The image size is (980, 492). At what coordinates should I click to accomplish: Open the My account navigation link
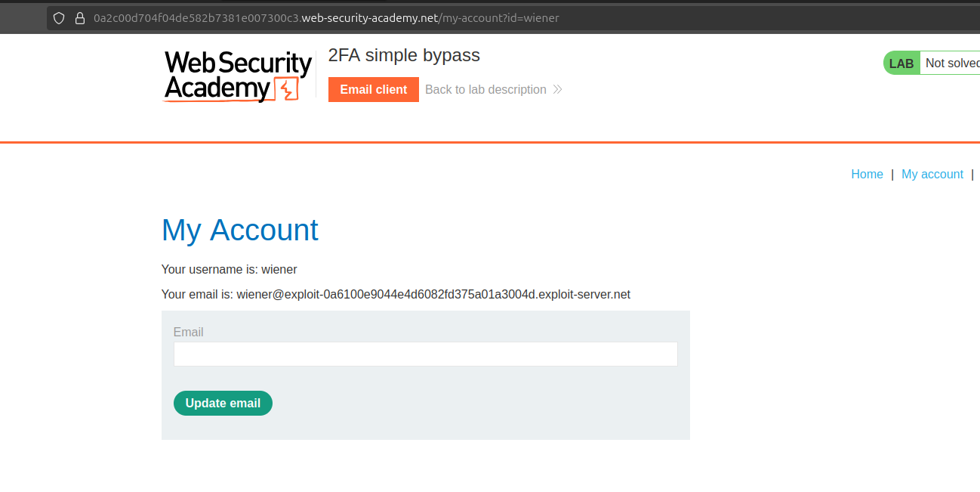[932, 175]
